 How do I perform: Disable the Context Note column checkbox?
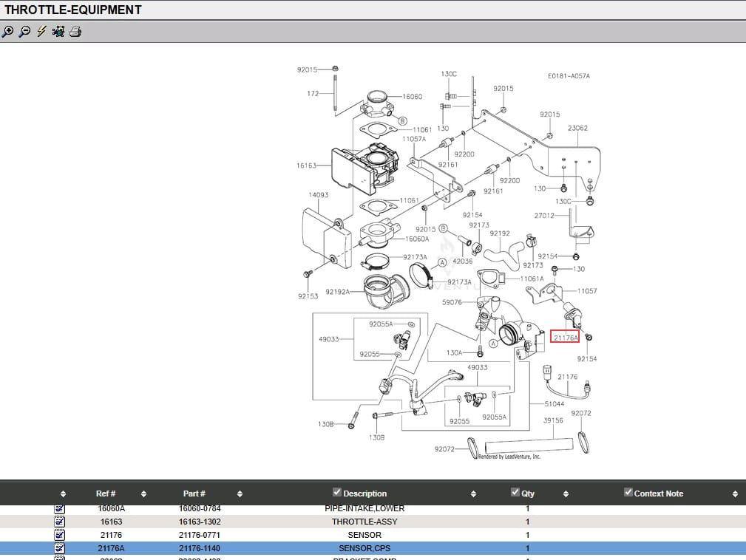coord(628,493)
